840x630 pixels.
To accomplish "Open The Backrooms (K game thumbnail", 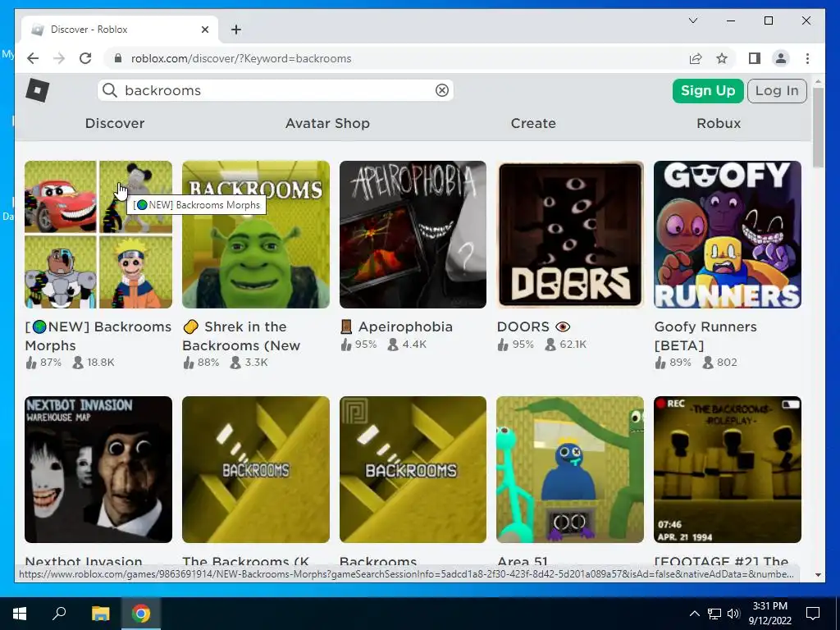I will pyautogui.click(x=256, y=470).
